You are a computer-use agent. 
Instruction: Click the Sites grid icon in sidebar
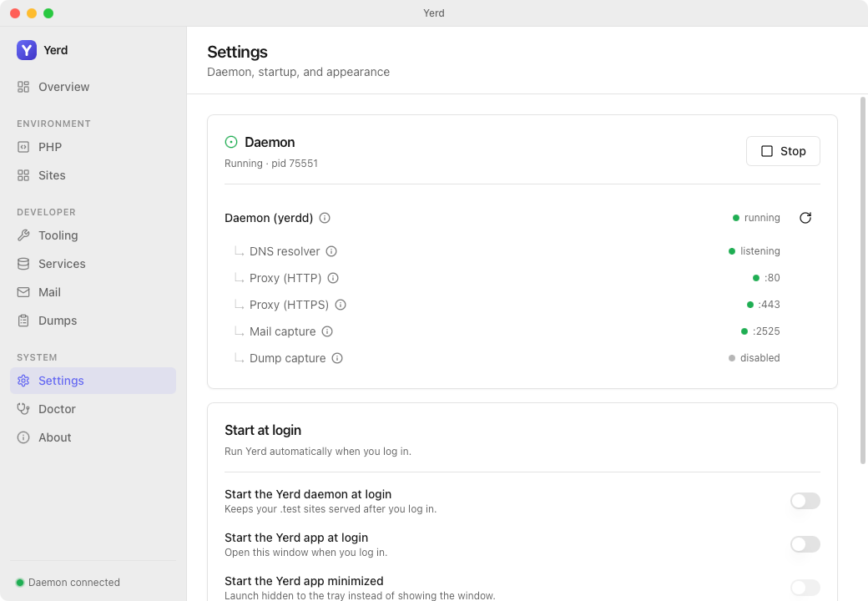(x=23, y=175)
